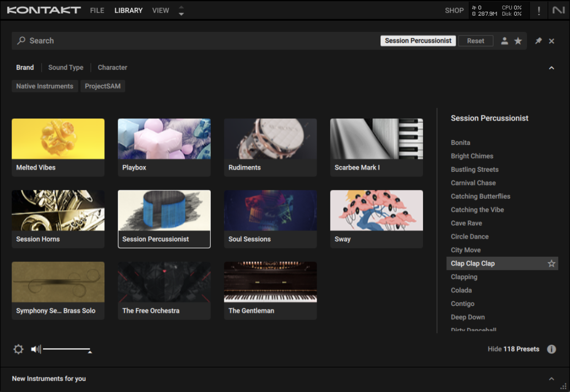Toggle favorites filter star in search bar
This screenshot has width=570, height=392.
tap(518, 41)
